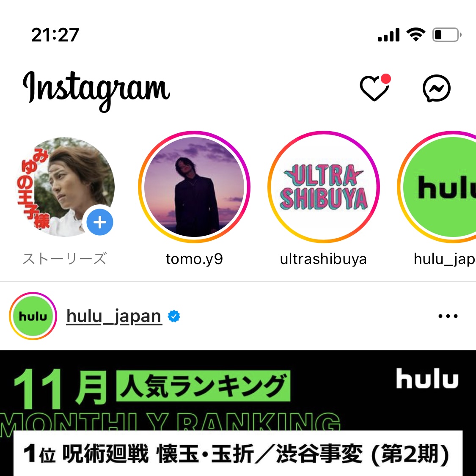This screenshot has width=476, height=476.
Task: Open the notifications heart icon
Action: pyautogui.click(x=375, y=88)
